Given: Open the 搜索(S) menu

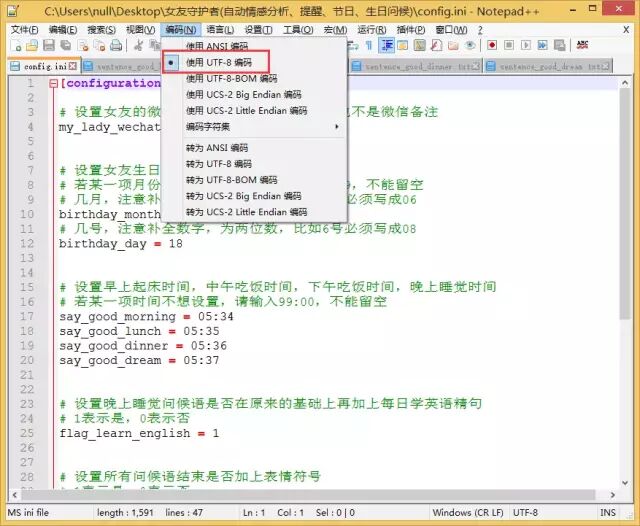Looking at the screenshot, I should (101, 30).
